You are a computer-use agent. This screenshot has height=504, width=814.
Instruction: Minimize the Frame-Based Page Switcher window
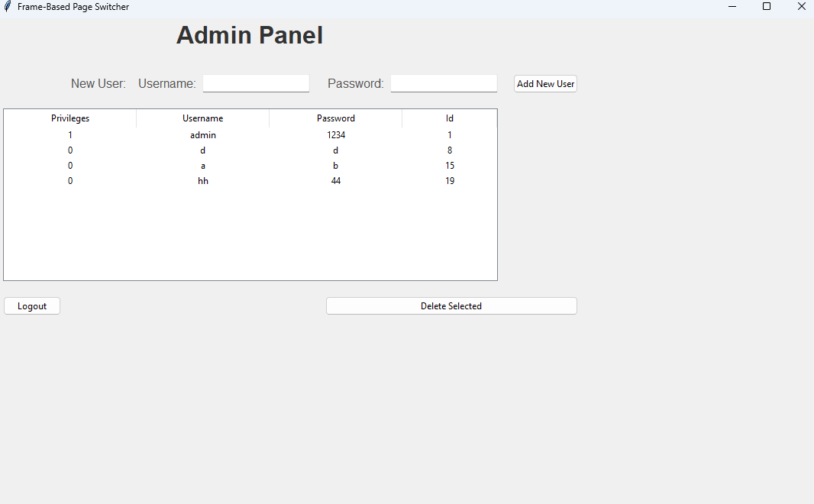732,6
